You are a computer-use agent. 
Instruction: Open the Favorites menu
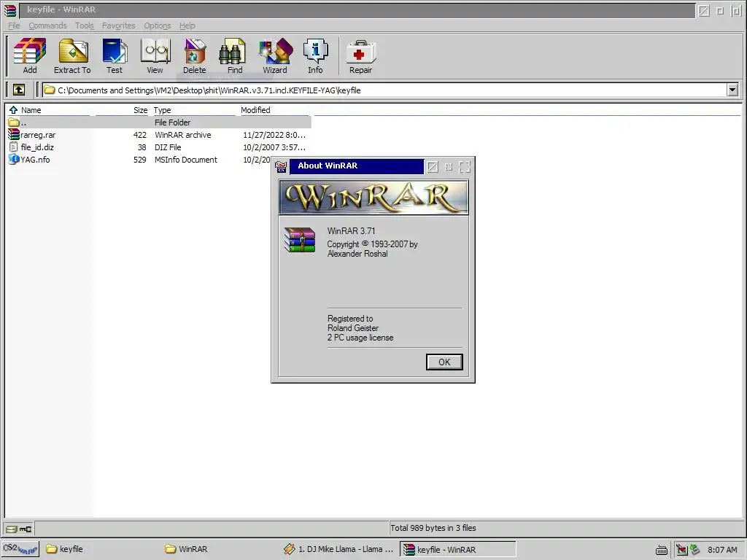[119, 26]
